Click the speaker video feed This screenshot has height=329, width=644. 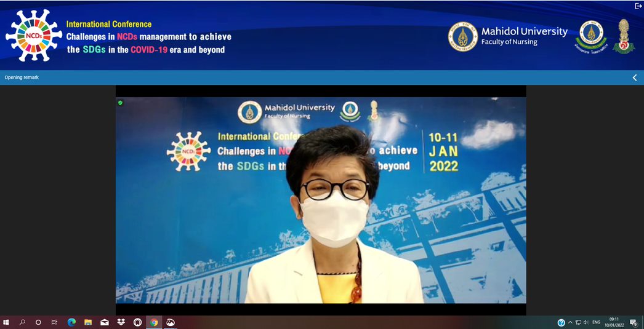tap(321, 200)
